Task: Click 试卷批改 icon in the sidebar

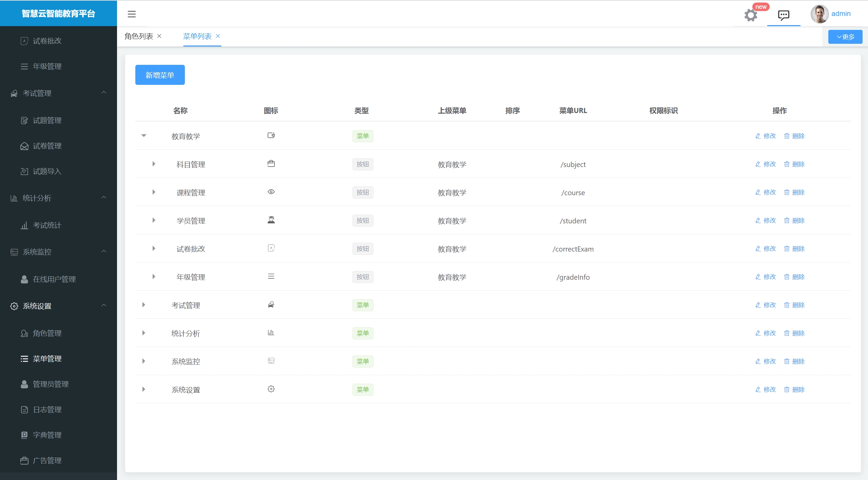Action: click(x=24, y=41)
